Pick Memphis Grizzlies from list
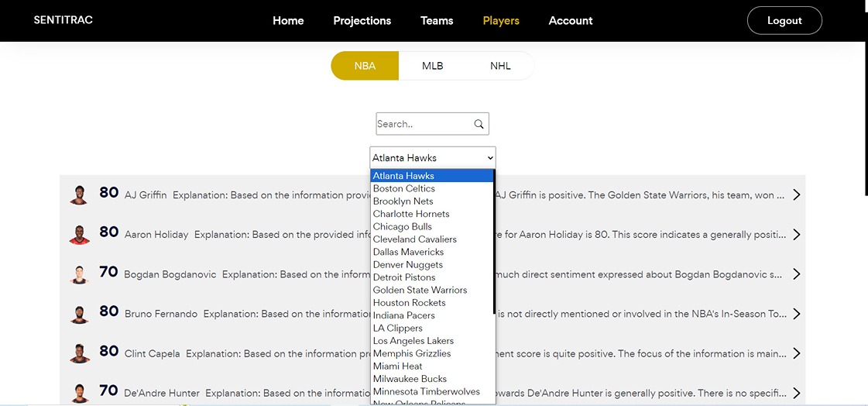 click(432, 353)
